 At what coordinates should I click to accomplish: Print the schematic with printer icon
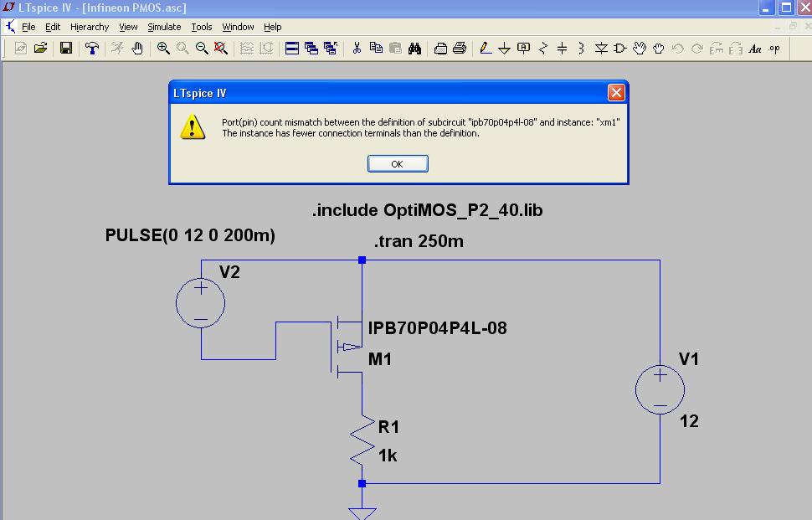coord(460,49)
